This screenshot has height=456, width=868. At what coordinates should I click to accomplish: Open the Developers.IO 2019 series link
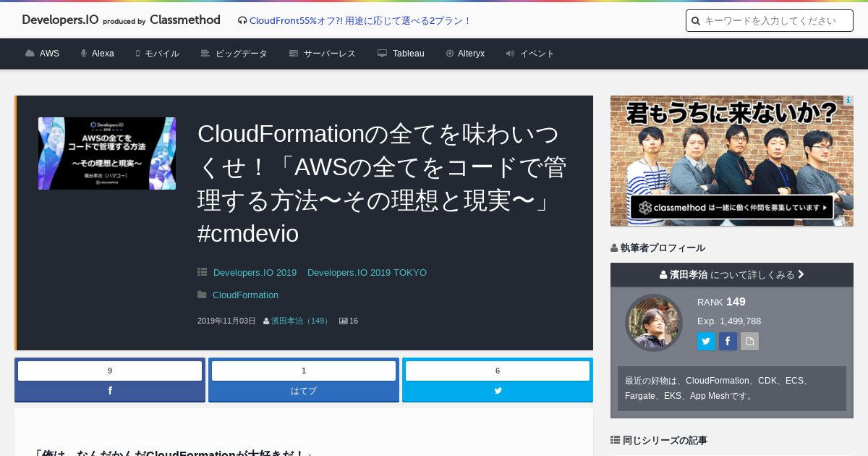click(255, 273)
